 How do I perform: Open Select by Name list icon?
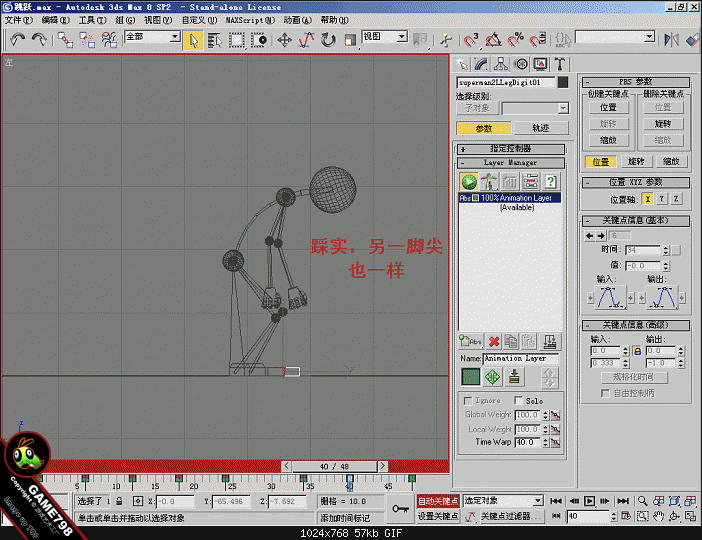coord(215,40)
